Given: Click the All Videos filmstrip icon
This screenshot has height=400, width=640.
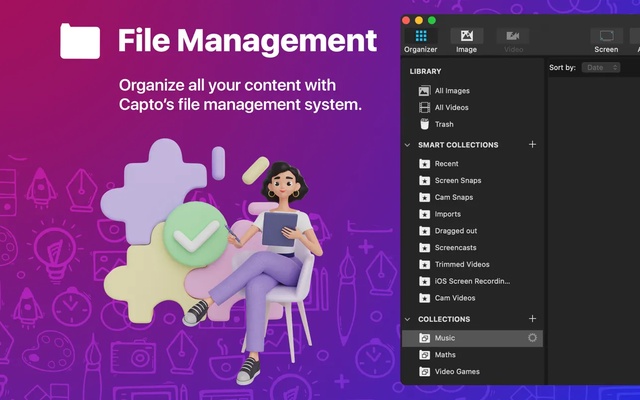Looking at the screenshot, I should (x=424, y=107).
